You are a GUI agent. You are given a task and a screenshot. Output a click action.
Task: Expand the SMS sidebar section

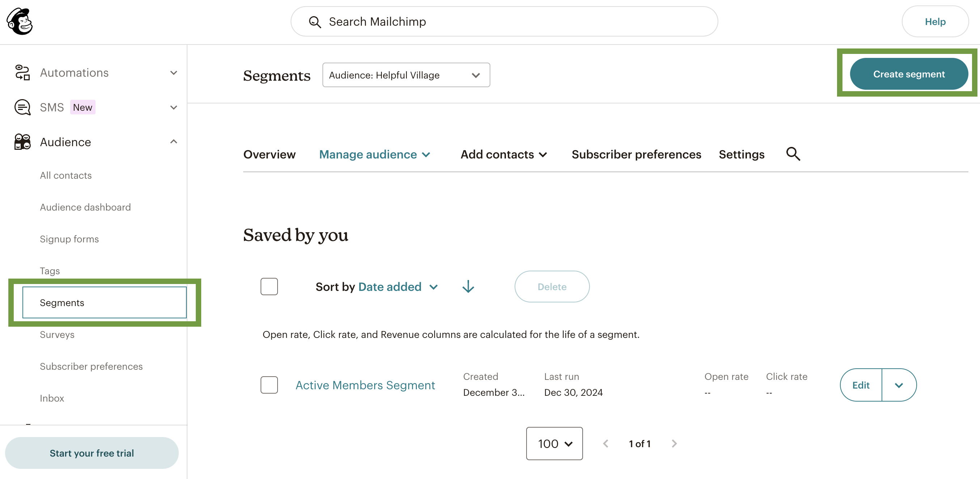173,107
